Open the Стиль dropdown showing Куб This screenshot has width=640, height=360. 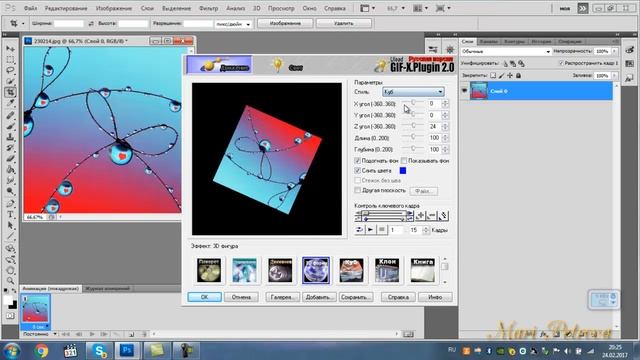[x=413, y=92]
